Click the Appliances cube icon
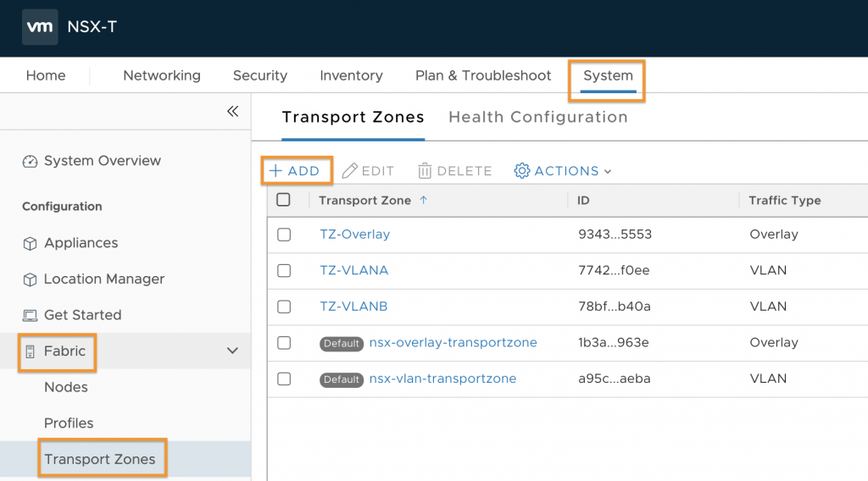This screenshot has width=868, height=481. point(30,243)
